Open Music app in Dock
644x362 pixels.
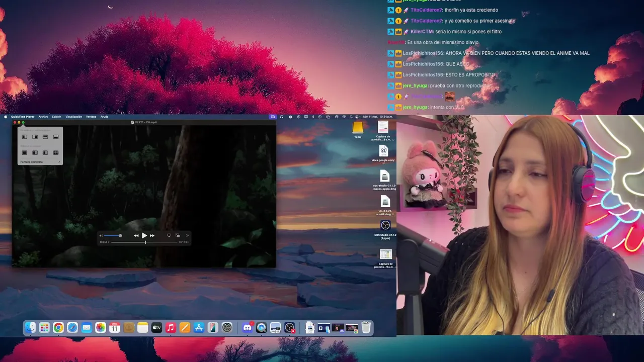click(171, 328)
